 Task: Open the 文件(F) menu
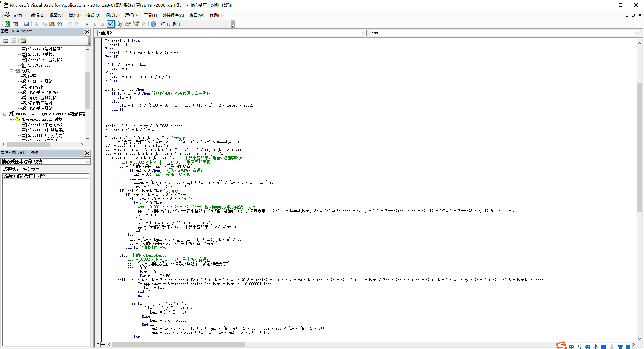click(x=19, y=15)
